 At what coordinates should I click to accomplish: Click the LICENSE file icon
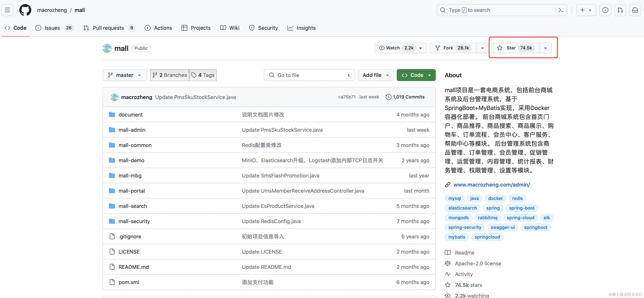112,252
